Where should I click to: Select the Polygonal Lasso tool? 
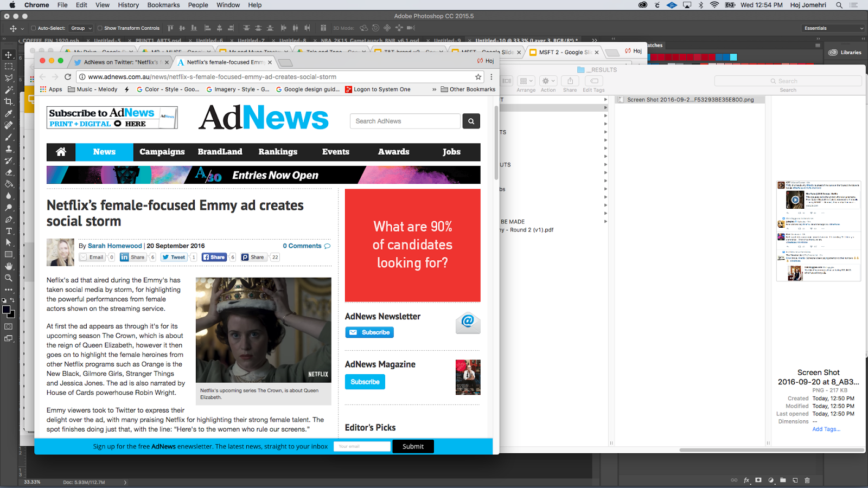click(x=9, y=78)
